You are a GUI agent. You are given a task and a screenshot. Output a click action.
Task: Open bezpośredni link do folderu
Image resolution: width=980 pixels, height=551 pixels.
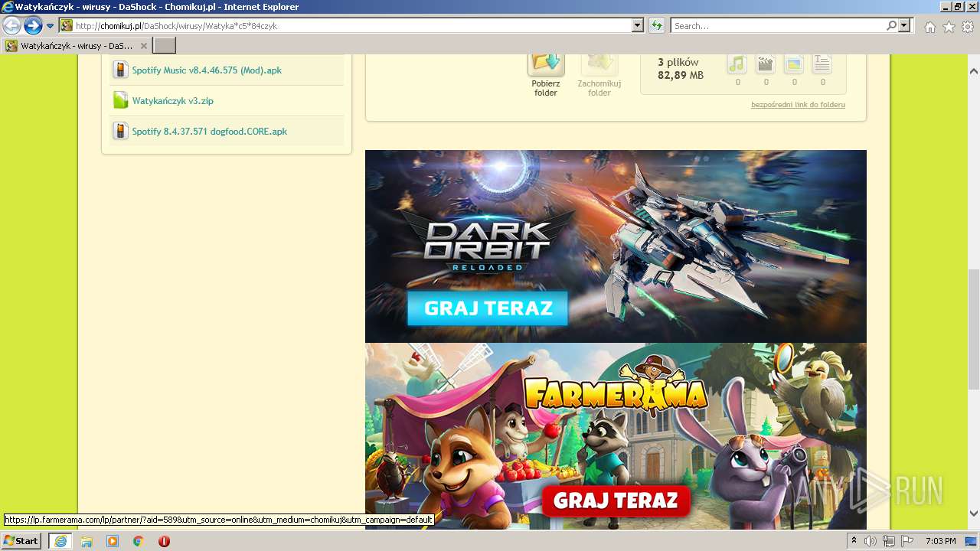point(798,105)
